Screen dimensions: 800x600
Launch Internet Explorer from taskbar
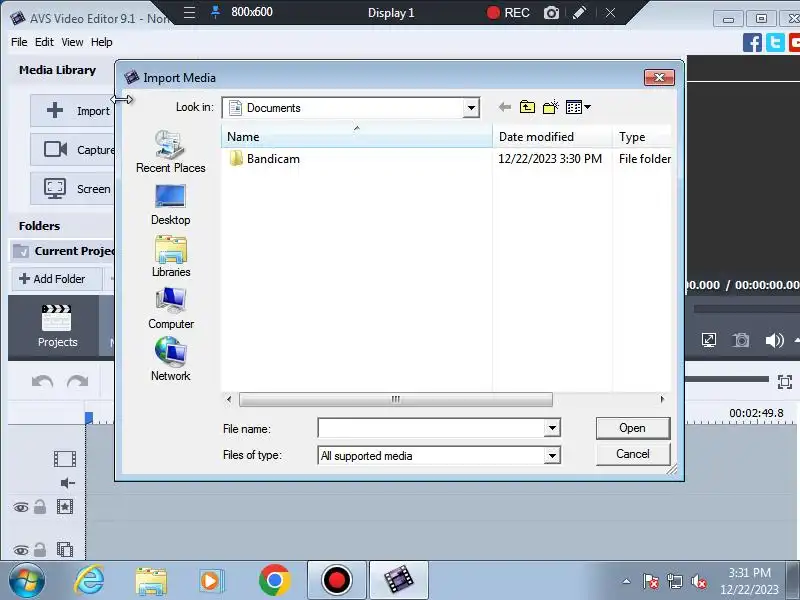click(89, 580)
